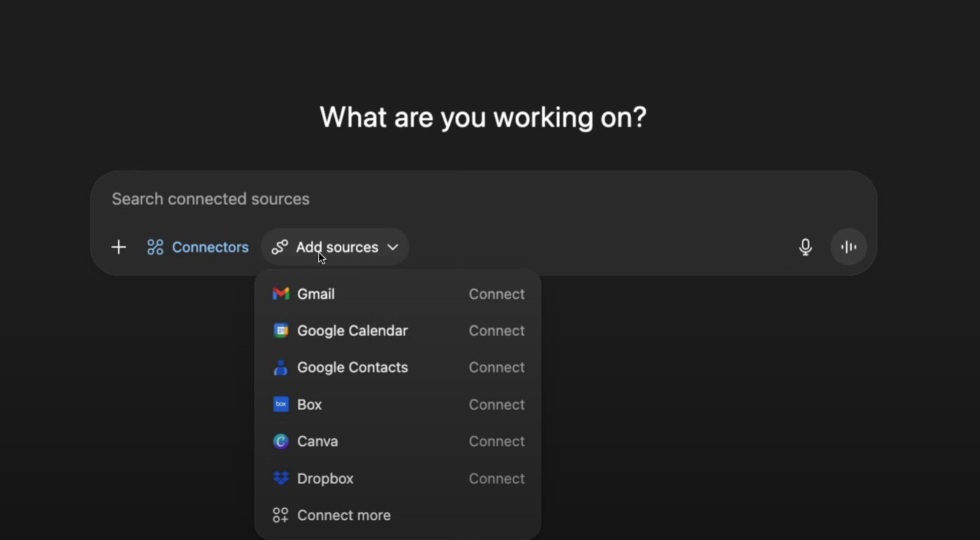Image resolution: width=980 pixels, height=540 pixels.
Task: Connect Google Calendar
Action: pyautogui.click(x=496, y=331)
